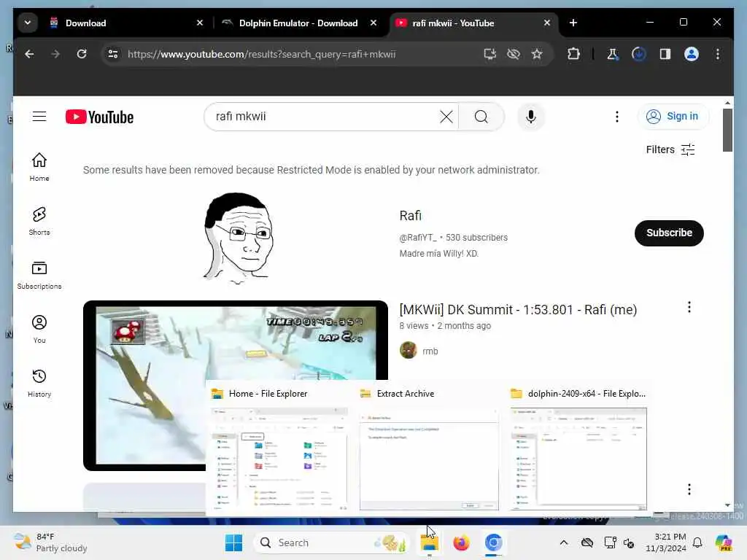
Task: Open the browser profile avatar
Action: pyautogui.click(x=692, y=54)
